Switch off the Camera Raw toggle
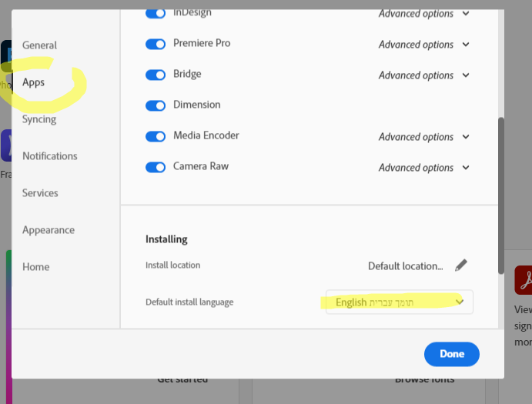The width and height of the screenshot is (532, 404). tap(156, 167)
